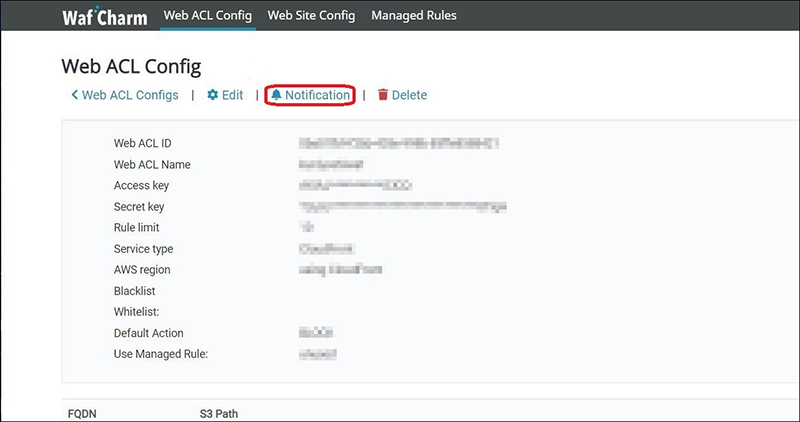Click the blurred Access key value
The height and width of the screenshot is (422, 800).
pos(355,186)
